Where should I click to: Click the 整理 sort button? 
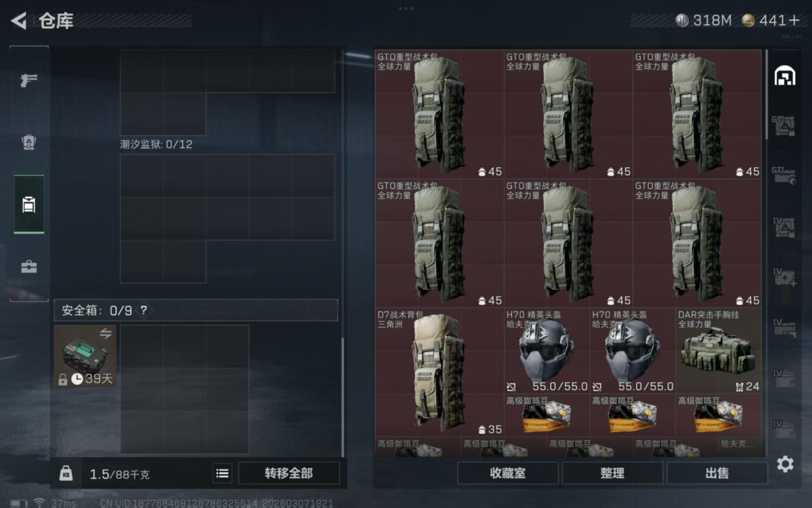coord(612,473)
